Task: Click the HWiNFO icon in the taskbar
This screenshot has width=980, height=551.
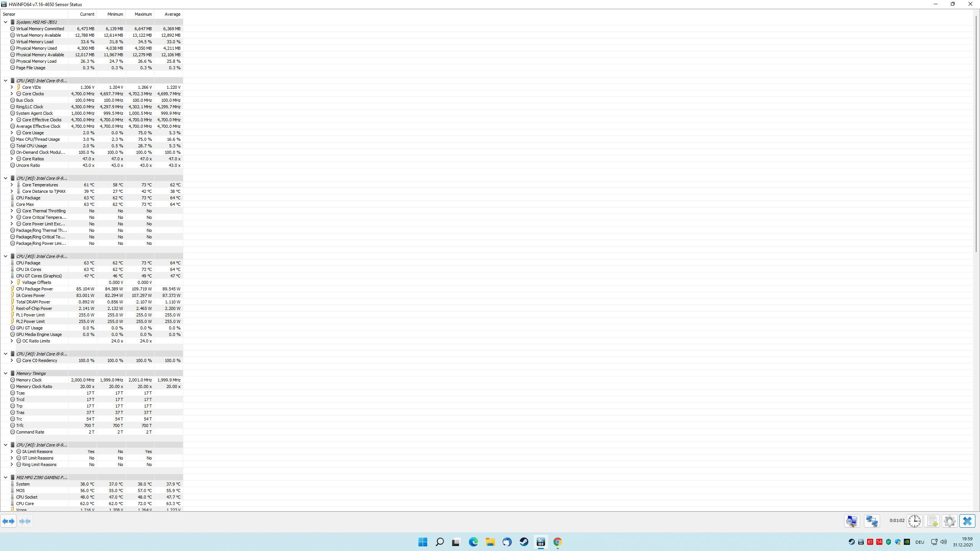Action: (541, 542)
